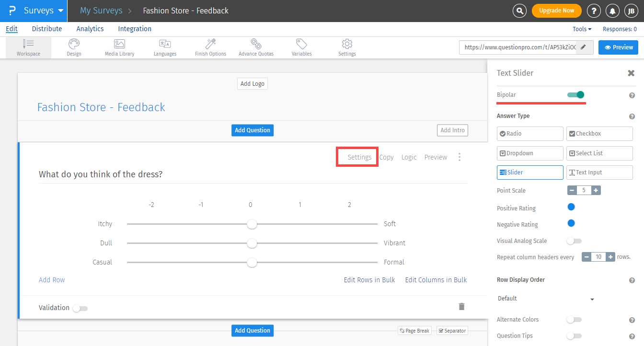Open the search icon in the top bar
Screen dimensions: 644x346
pos(519,10)
